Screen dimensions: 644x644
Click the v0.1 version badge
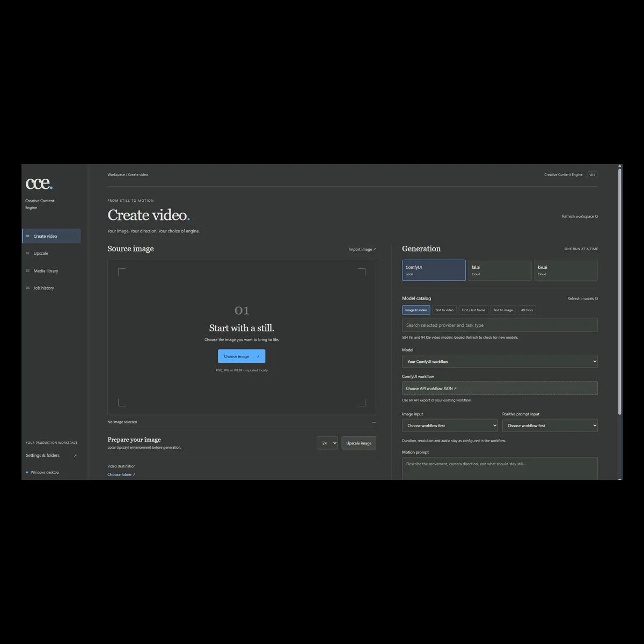592,175
